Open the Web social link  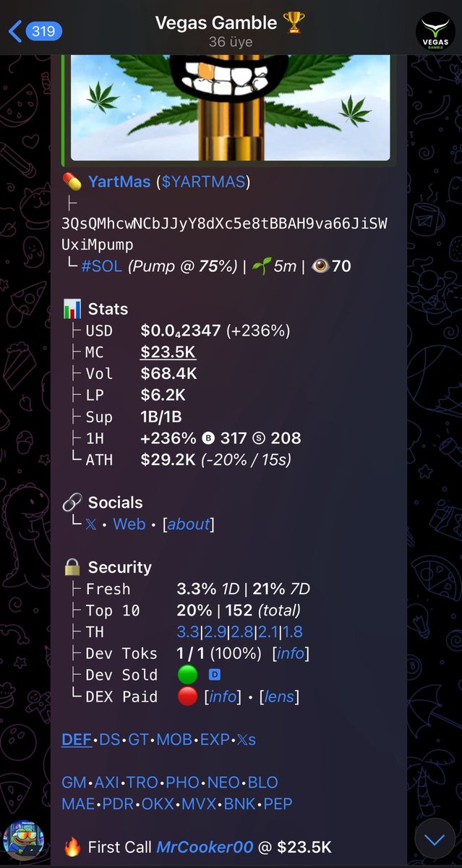click(x=129, y=524)
